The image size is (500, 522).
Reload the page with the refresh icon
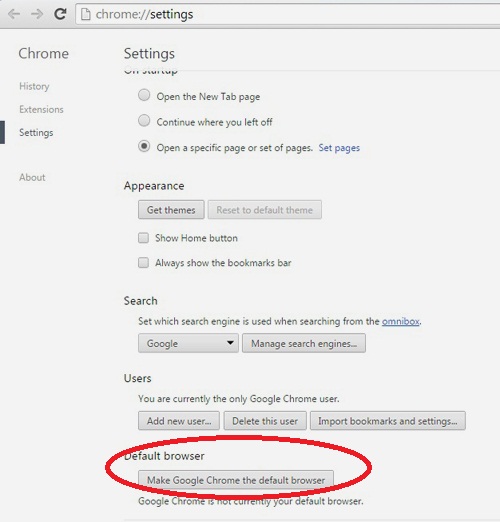[x=60, y=14]
